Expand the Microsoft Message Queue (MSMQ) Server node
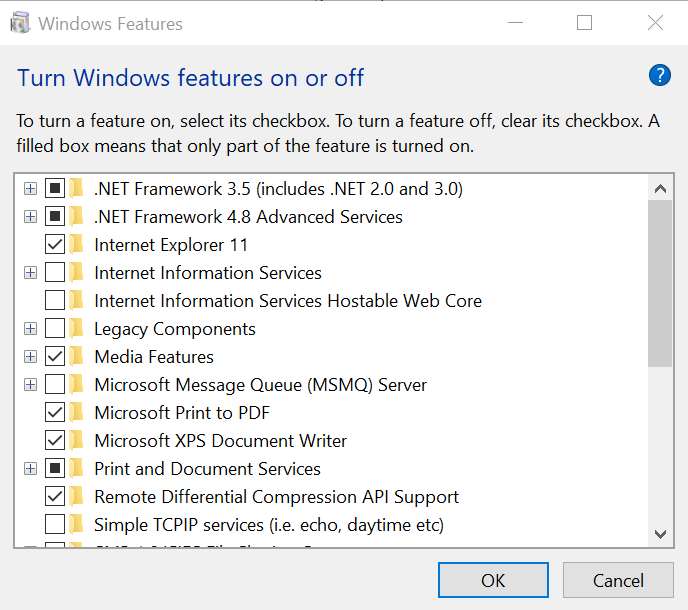Image resolution: width=688 pixels, height=610 pixels. pyautogui.click(x=30, y=385)
